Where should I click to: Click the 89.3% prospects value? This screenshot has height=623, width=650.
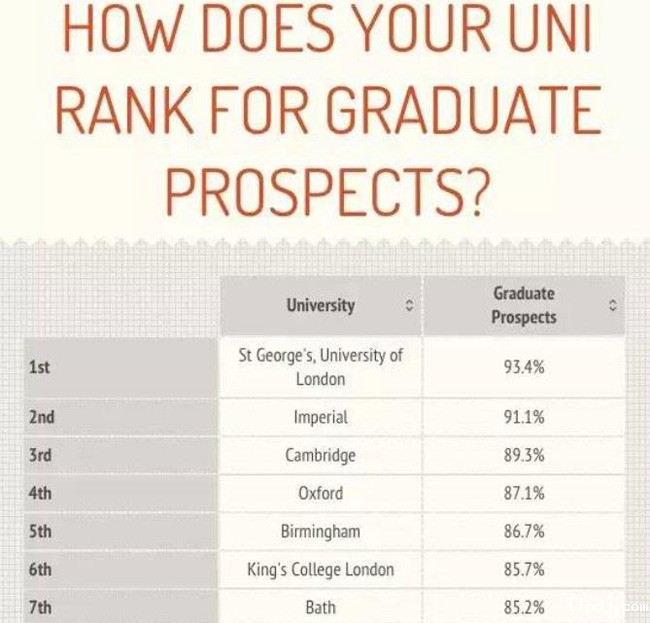[x=524, y=455]
